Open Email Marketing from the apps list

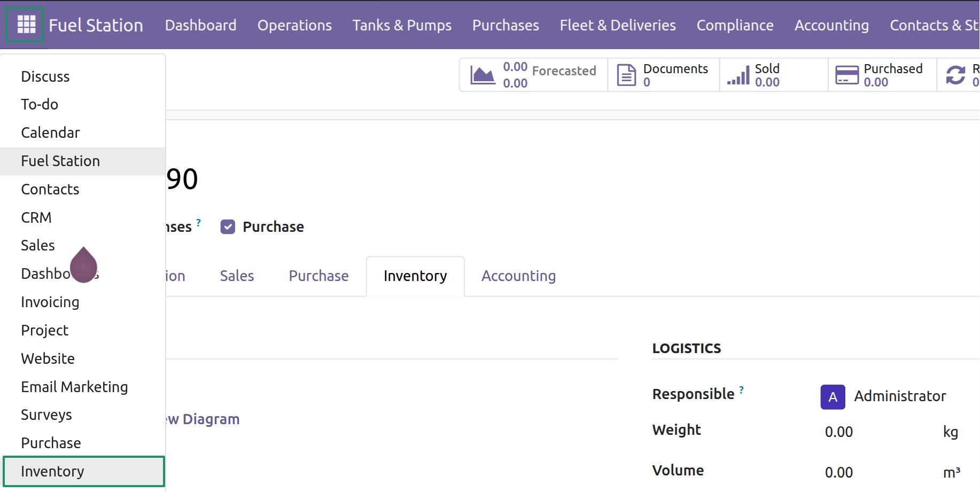(x=83, y=387)
